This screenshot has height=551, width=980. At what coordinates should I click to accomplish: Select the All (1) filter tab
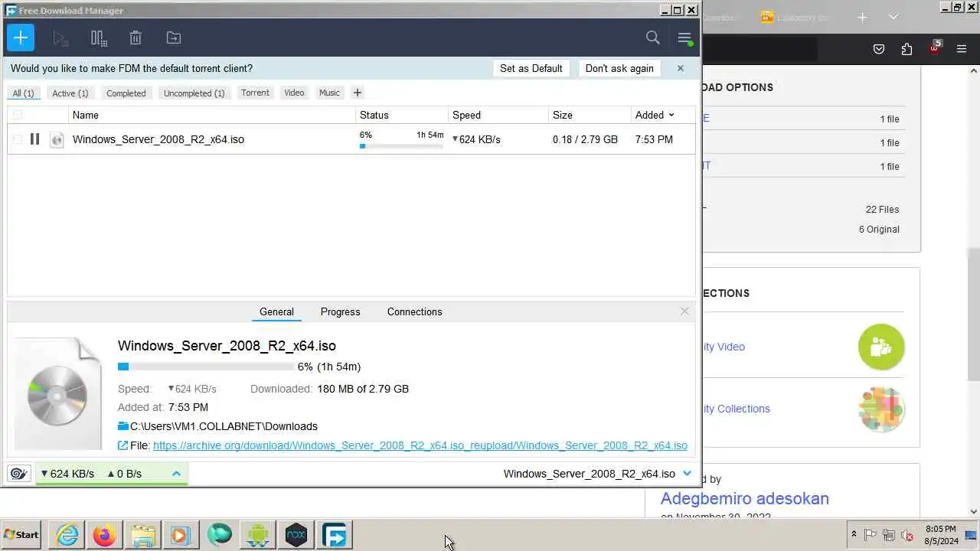click(x=23, y=93)
